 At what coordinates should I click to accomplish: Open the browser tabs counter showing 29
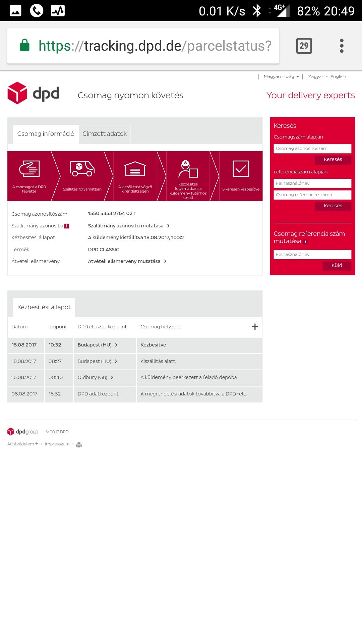coord(304,46)
